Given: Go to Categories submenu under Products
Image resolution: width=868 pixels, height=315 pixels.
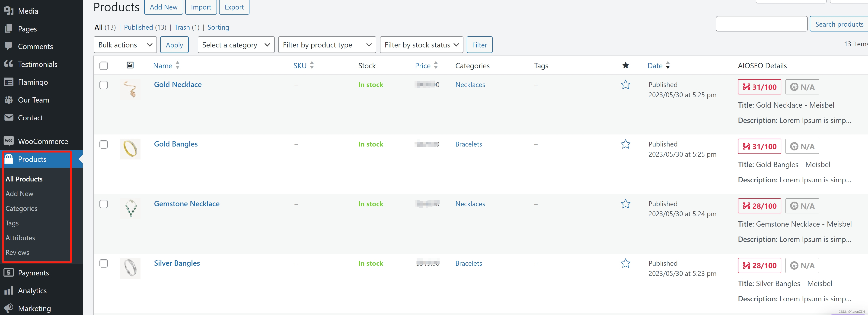Looking at the screenshot, I should click(x=21, y=208).
